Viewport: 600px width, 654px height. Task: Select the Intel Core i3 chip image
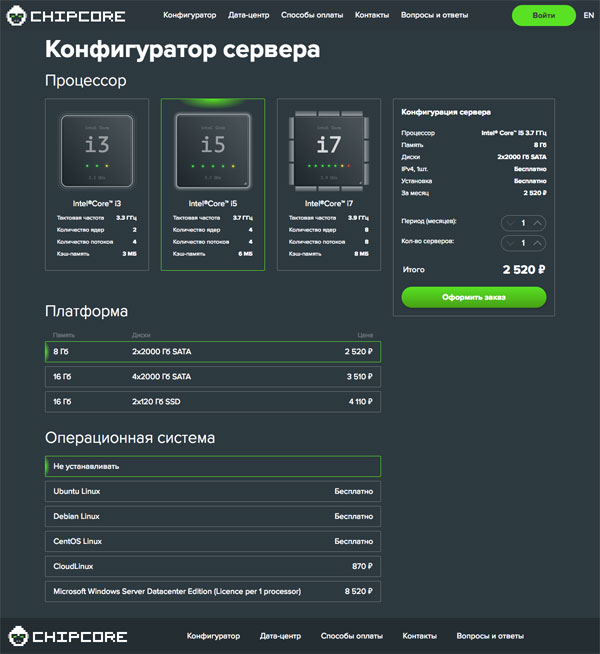click(97, 151)
